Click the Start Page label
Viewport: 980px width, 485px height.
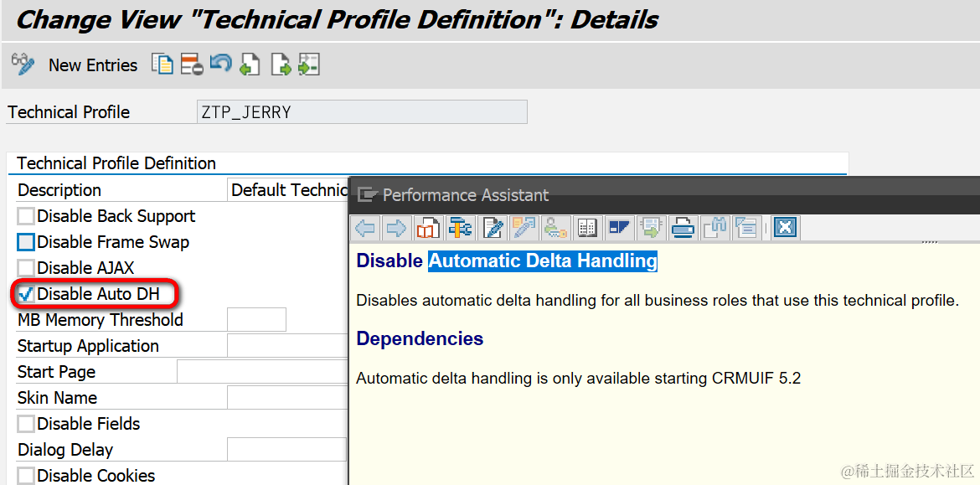tap(56, 373)
